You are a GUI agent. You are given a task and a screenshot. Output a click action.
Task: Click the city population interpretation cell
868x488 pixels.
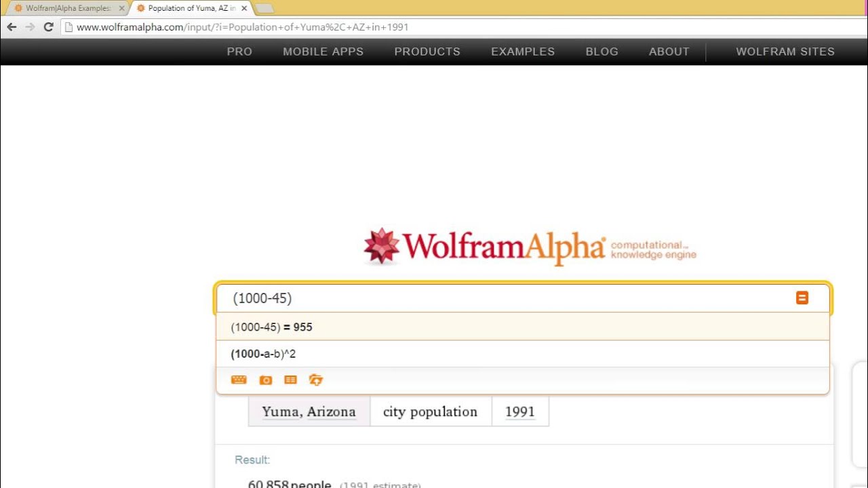[x=431, y=411]
